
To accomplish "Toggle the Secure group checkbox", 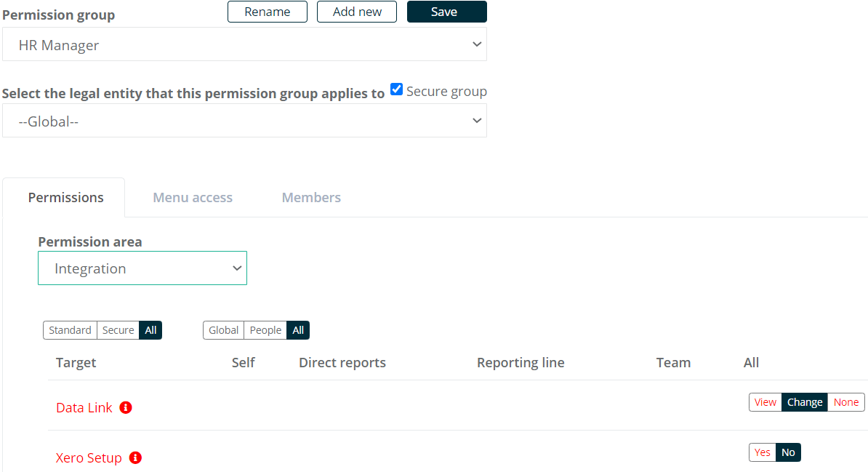I will pos(396,89).
